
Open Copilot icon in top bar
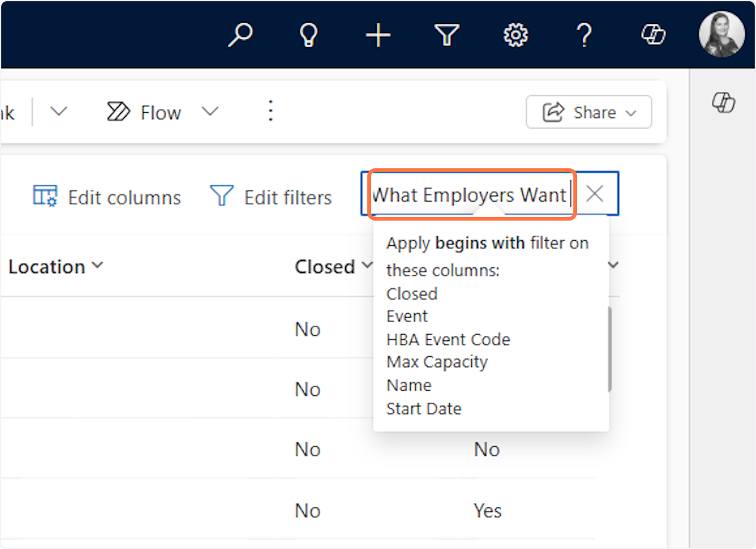(x=653, y=35)
